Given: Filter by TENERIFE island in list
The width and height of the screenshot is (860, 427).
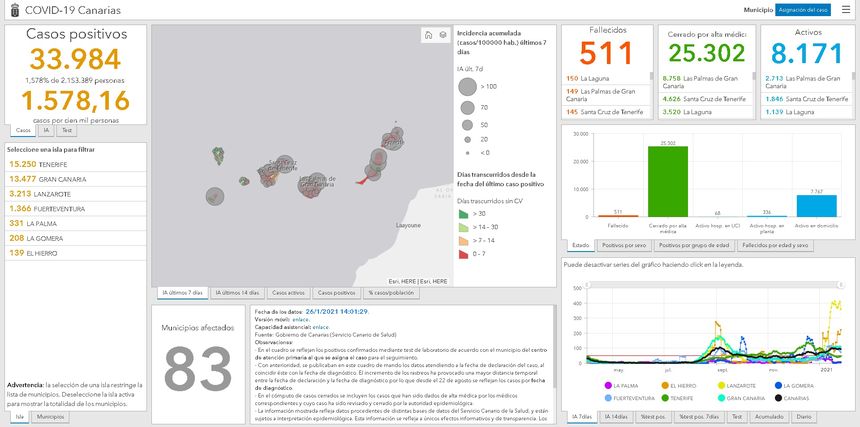Looking at the screenshot, I should click(x=40, y=163).
